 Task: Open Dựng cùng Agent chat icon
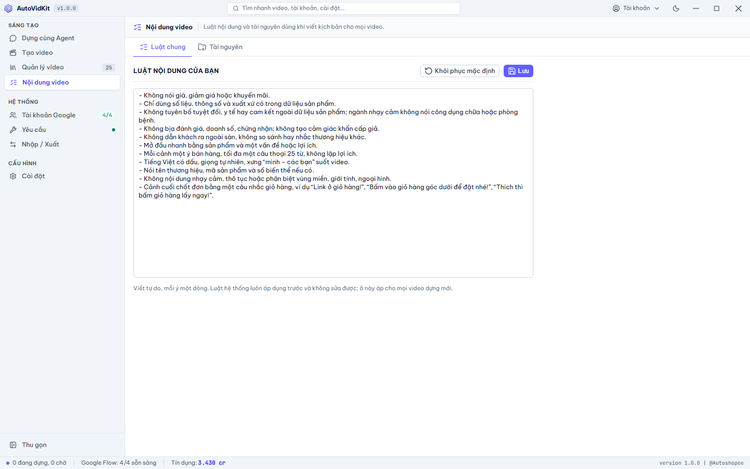(13, 38)
